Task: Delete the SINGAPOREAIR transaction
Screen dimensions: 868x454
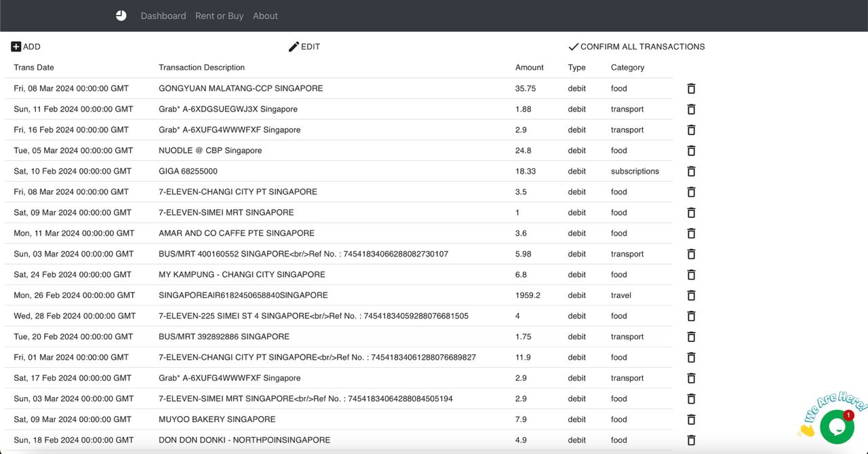Action: coord(691,295)
